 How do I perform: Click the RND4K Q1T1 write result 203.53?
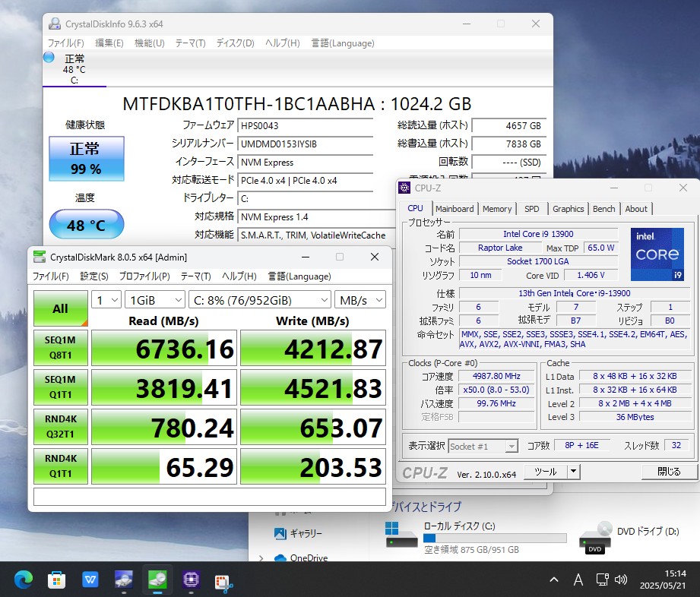tap(313, 466)
